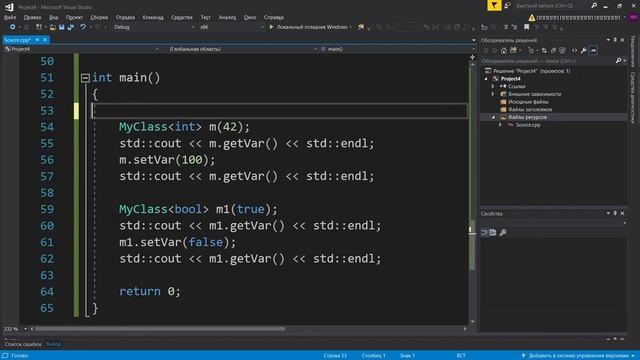This screenshot has height=360, width=640.
Task: Click the horizontal scrollbar thumb of editor
Action: pos(160,329)
